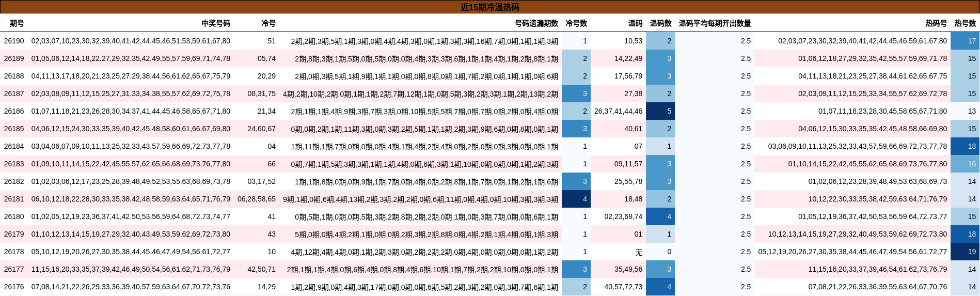Click the 热码号 column header

[x=937, y=23]
